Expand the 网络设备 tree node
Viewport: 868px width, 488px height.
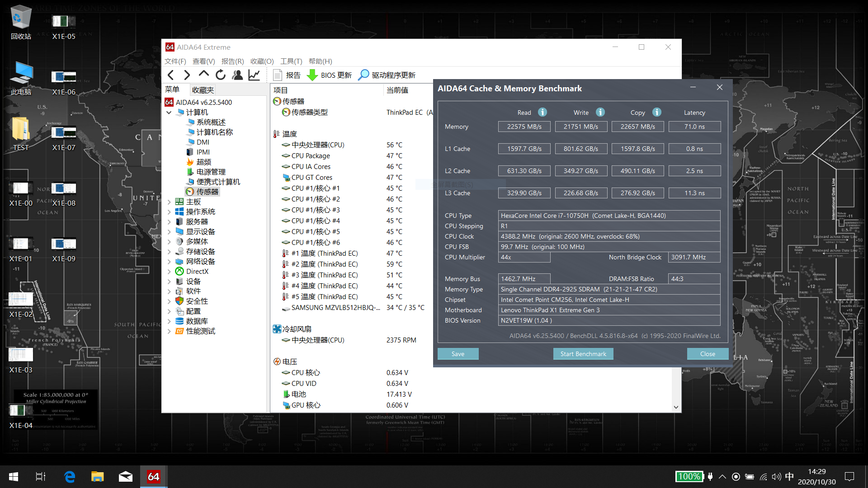[x=169, y=262]
